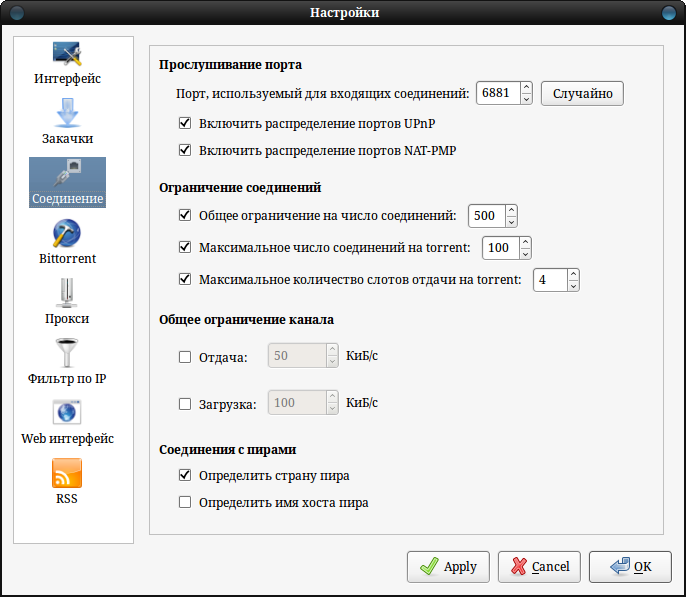Click the Прослушивание порта heading
Image resolution: width=686 pixels, height=597 pixels.
click(x=230, y=65)
